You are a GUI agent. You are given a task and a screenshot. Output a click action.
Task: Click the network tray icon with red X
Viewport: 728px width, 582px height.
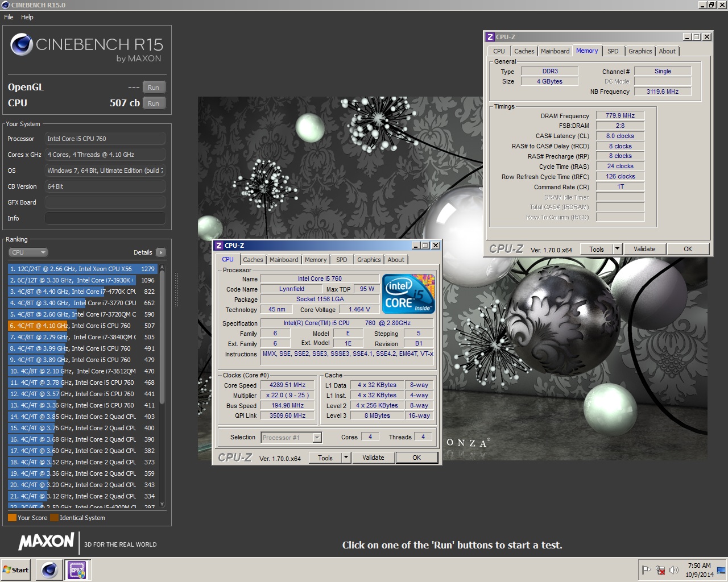click(x=660, y=570)
